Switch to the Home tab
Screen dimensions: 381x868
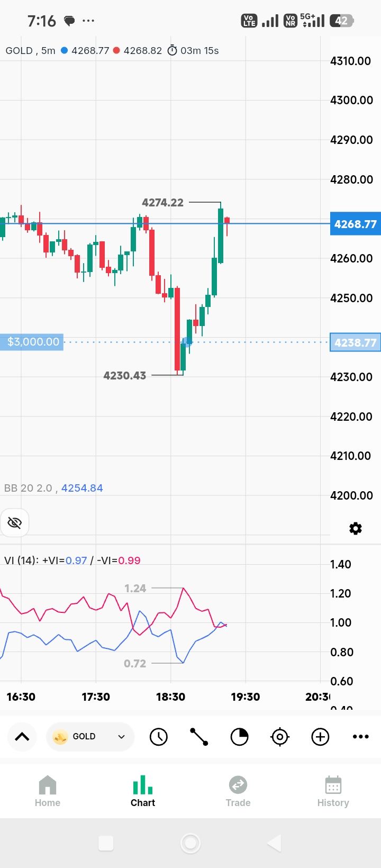click(48, 792)
